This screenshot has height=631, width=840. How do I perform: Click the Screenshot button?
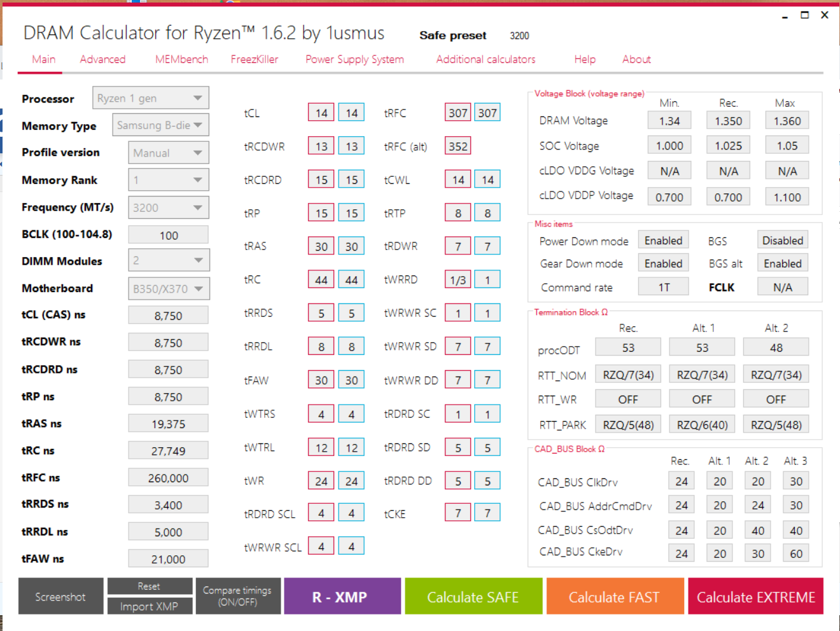pyautogui.click(x=60, y=596)
